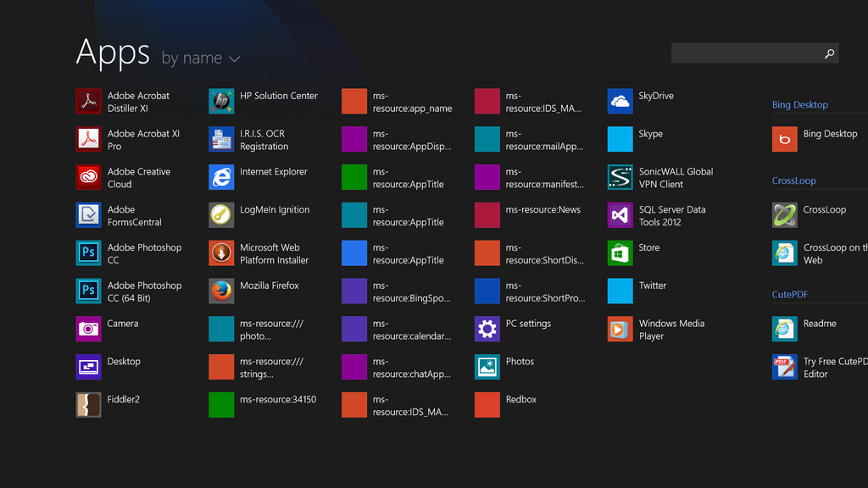Viewport: 868px width, 488px height.
Task: Open the 'ms-resource:app_name' label
Action: tap(413, 102)
